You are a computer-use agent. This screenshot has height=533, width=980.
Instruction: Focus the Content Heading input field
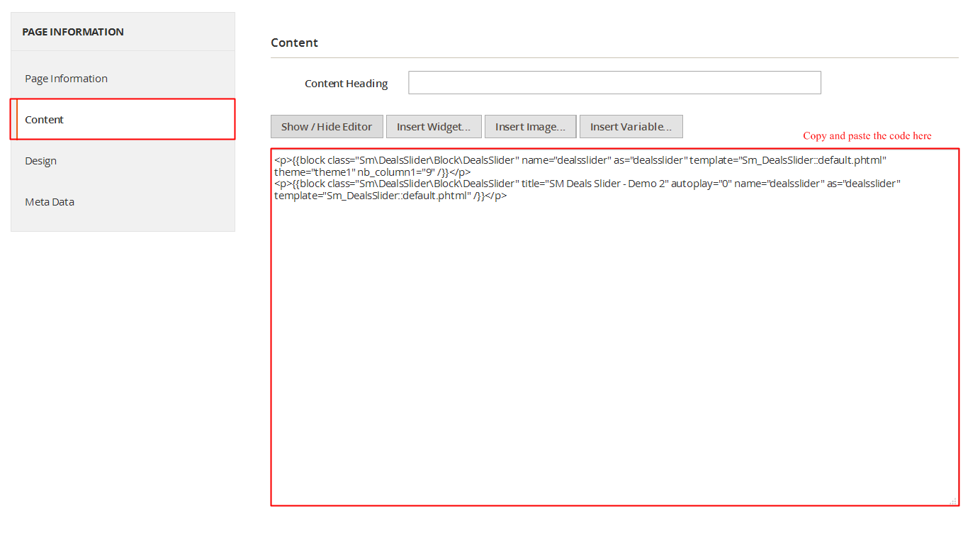[614, 82]
